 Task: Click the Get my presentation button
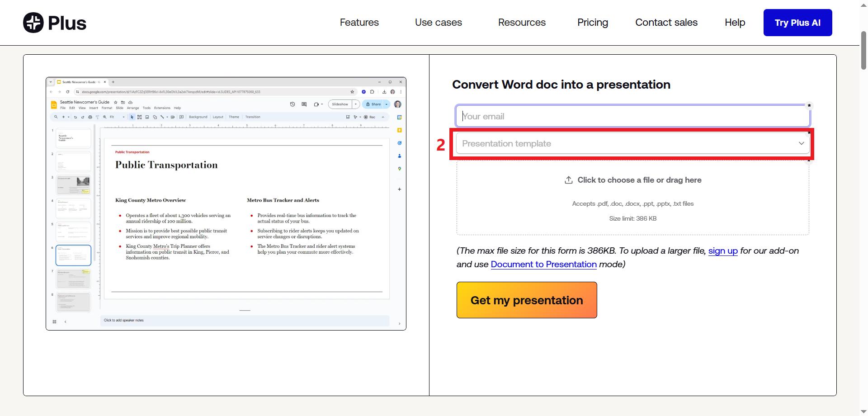tap(527, 300)
